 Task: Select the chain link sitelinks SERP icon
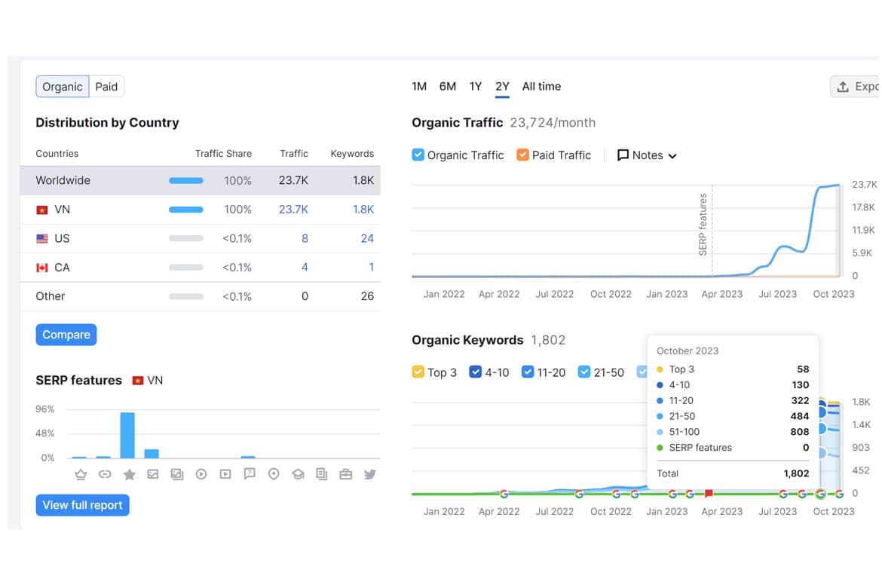coord(105,474)
